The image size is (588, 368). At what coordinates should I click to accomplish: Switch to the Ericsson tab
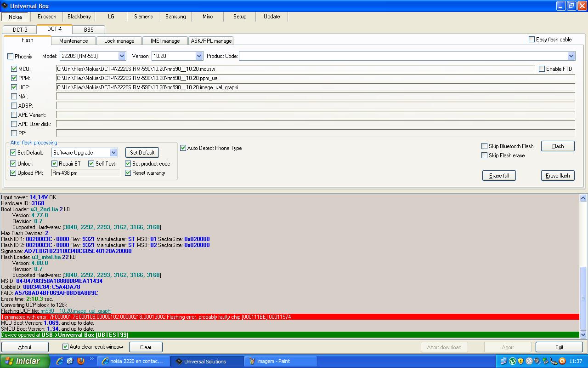47,17
